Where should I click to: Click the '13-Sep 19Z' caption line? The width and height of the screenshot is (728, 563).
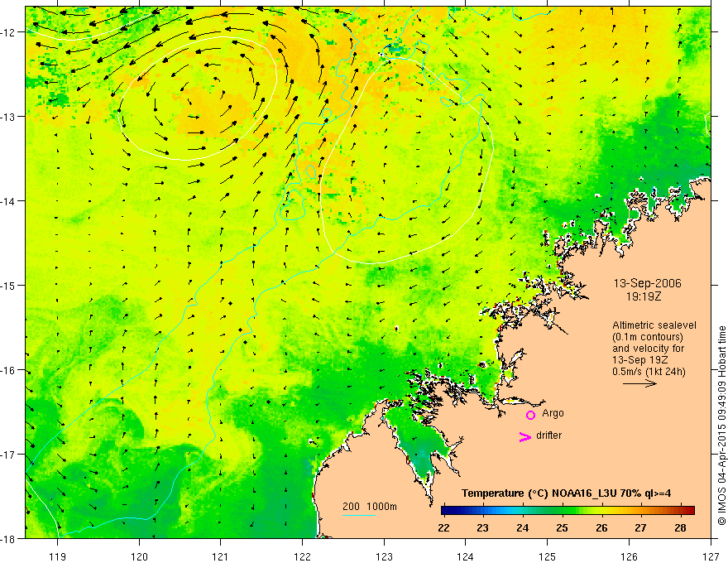click(640, 360)
